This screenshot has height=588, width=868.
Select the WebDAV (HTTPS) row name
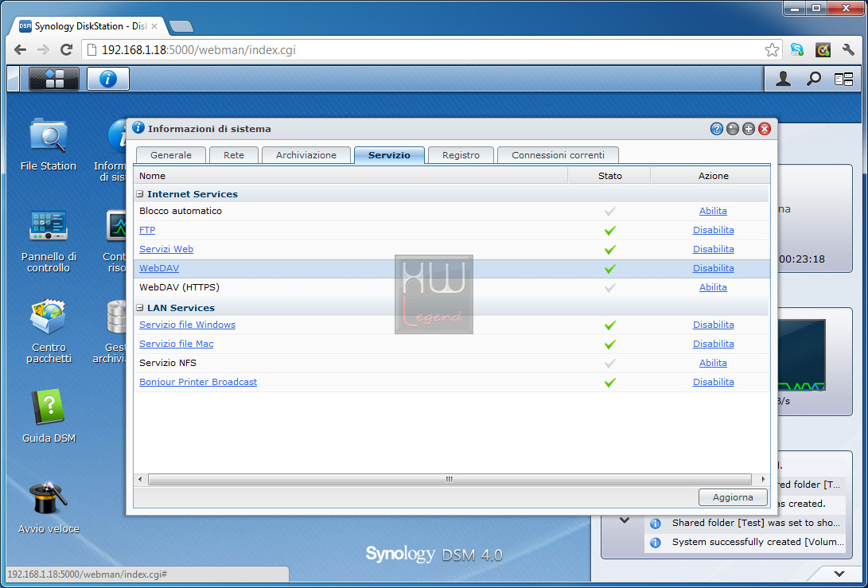(179, 287)
